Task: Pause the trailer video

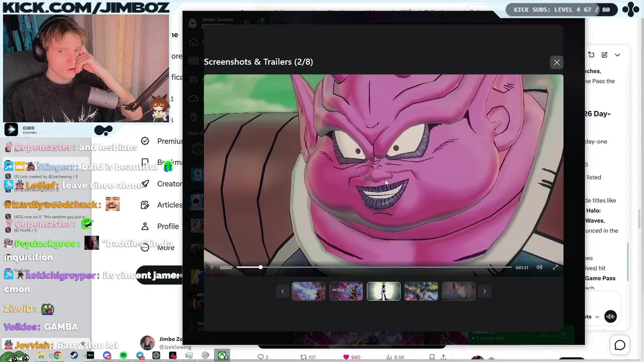Action: point(212,267)
